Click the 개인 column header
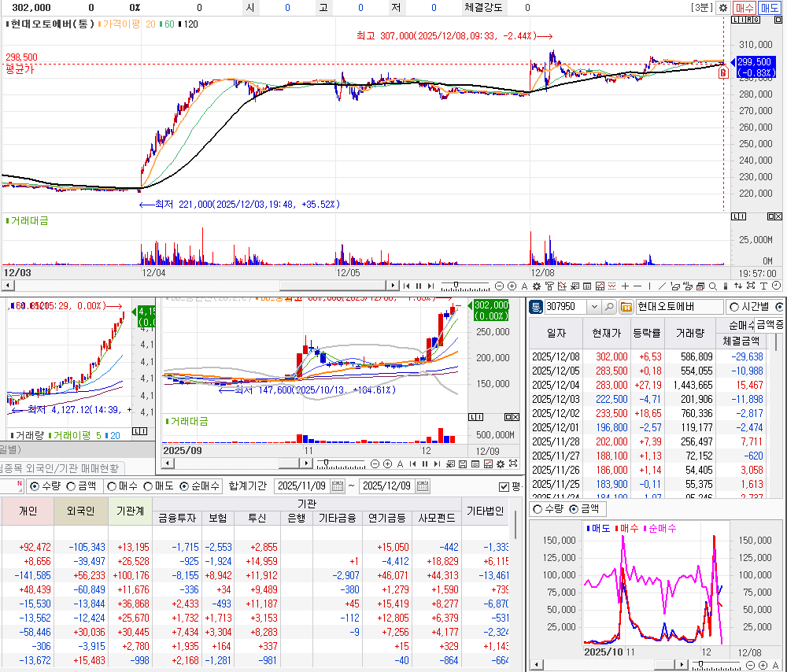The height and width of the screenshot is (672, 787). [28, 511]
